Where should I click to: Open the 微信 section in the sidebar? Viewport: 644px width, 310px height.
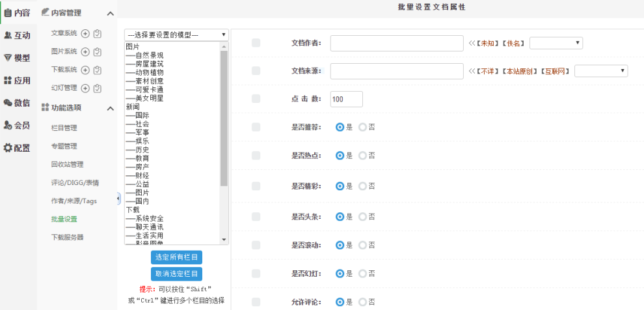click(x=17, y=103)
